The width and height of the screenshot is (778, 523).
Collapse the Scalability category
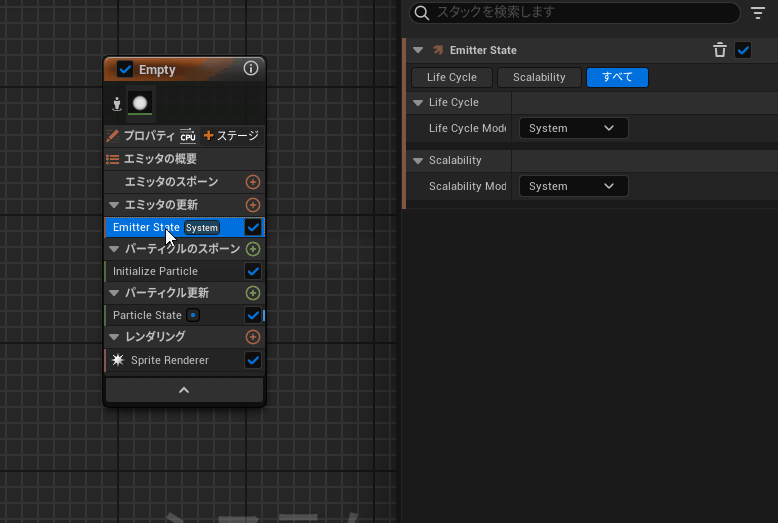(x=418, y=161)
